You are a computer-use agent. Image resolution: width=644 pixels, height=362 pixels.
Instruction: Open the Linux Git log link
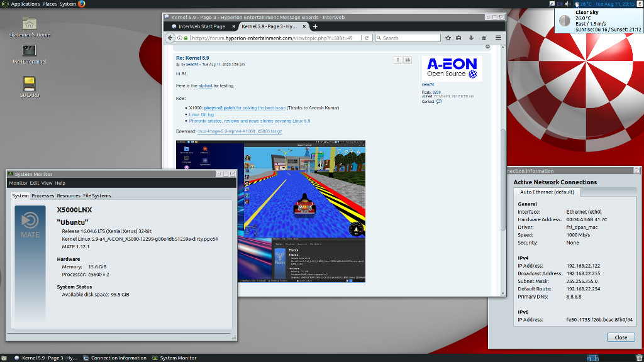click(201, 114)
